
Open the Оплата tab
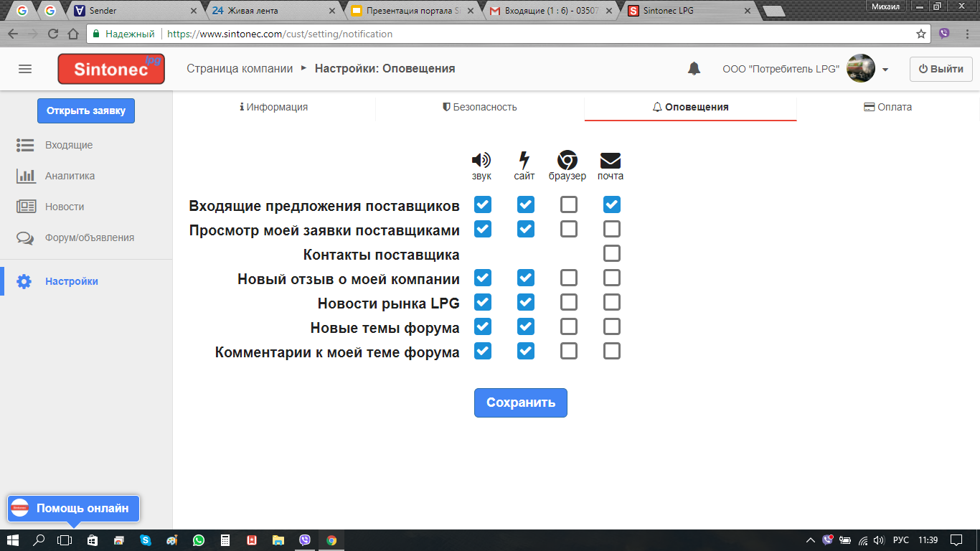(888, 107)
